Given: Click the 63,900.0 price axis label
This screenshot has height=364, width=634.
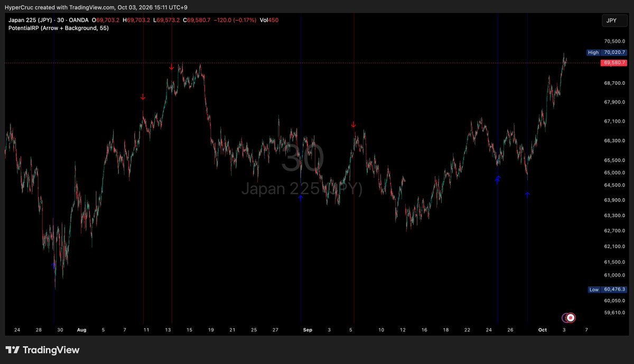Looking at the screenshot, I should coord(614,200).
